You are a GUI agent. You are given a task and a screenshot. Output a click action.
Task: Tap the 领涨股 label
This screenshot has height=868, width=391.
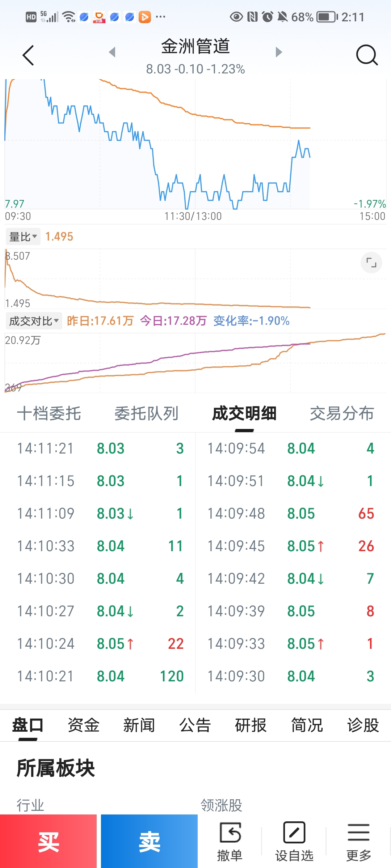point(222,805)
